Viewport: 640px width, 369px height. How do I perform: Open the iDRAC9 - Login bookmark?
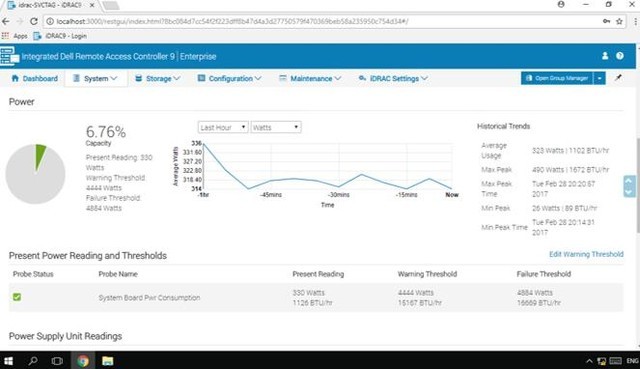(60, 36)
